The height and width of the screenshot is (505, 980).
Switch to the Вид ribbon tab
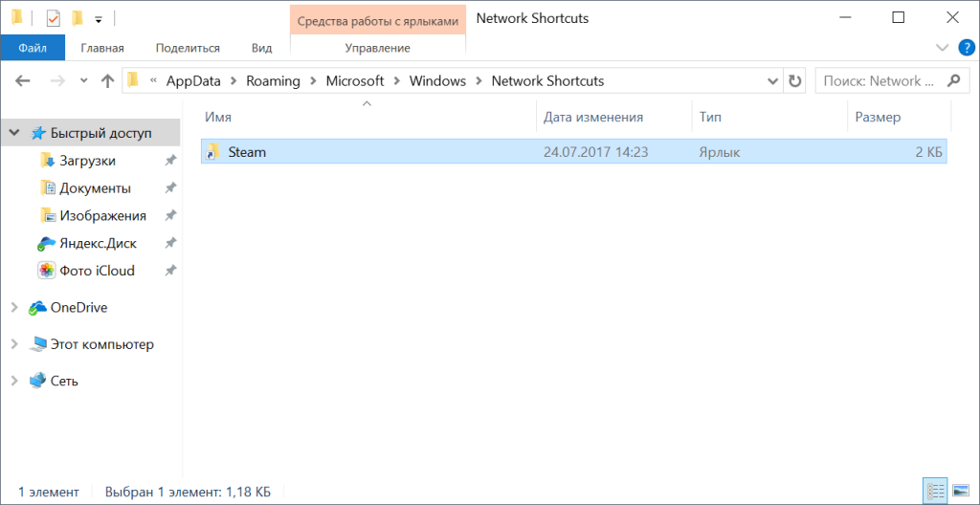tap(261, 48)
